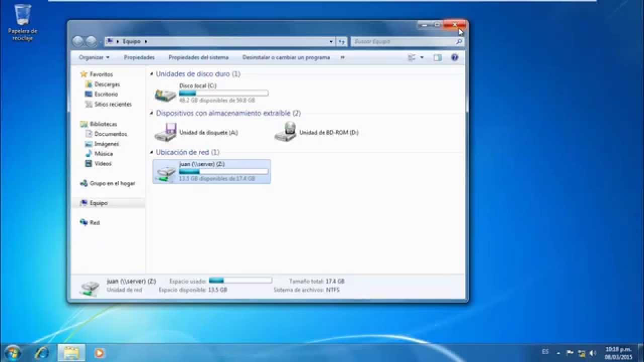This screenshot has height=362, width=644.
Task: Click 'Espacio disponible: 13.5 GB' text
Action: pos(193,290)
